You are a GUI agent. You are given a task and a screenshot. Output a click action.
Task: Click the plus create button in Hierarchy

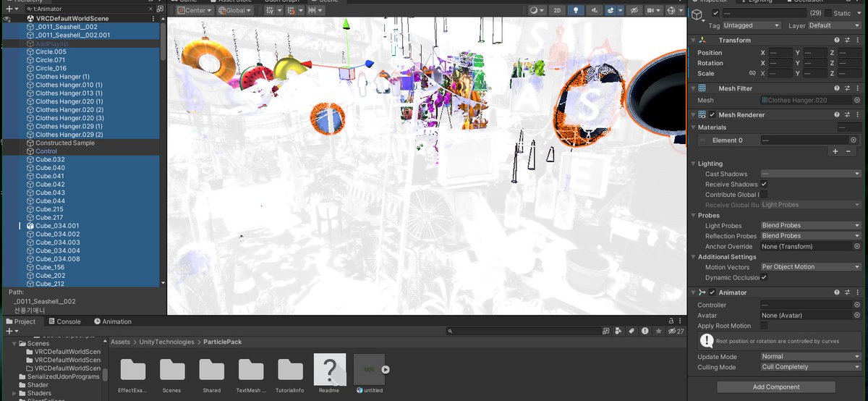(x=8, y=9)
